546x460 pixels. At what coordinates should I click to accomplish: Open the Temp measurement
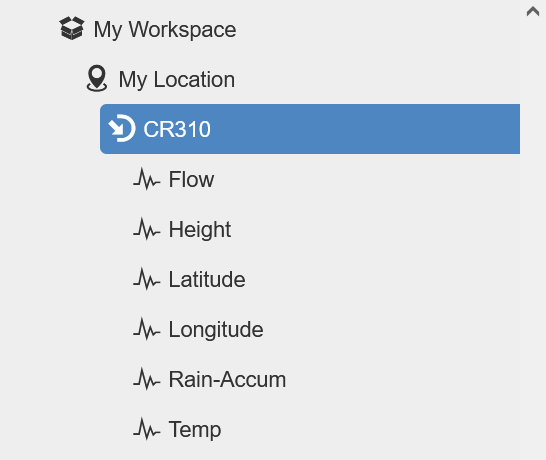195,430
